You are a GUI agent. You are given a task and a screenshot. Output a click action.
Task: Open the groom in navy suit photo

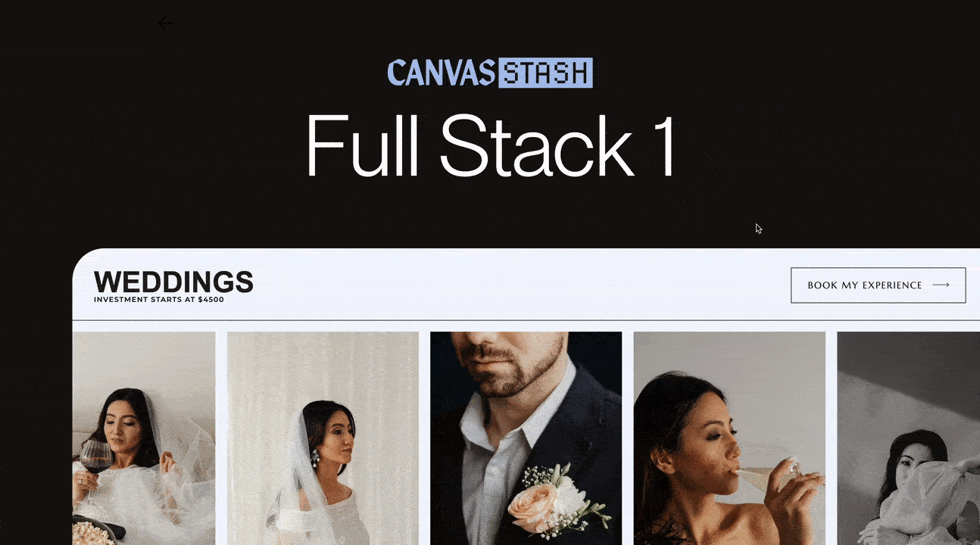[526, 438]
